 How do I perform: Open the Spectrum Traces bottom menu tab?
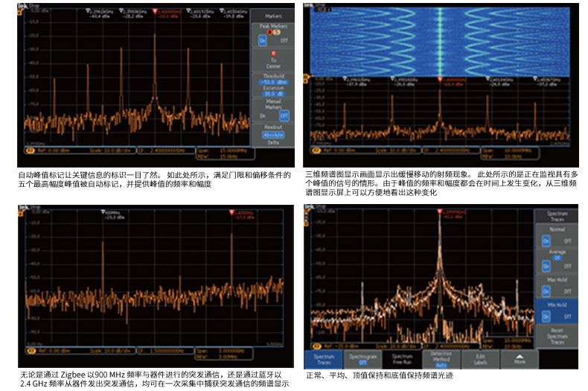[x=323, y=360]
